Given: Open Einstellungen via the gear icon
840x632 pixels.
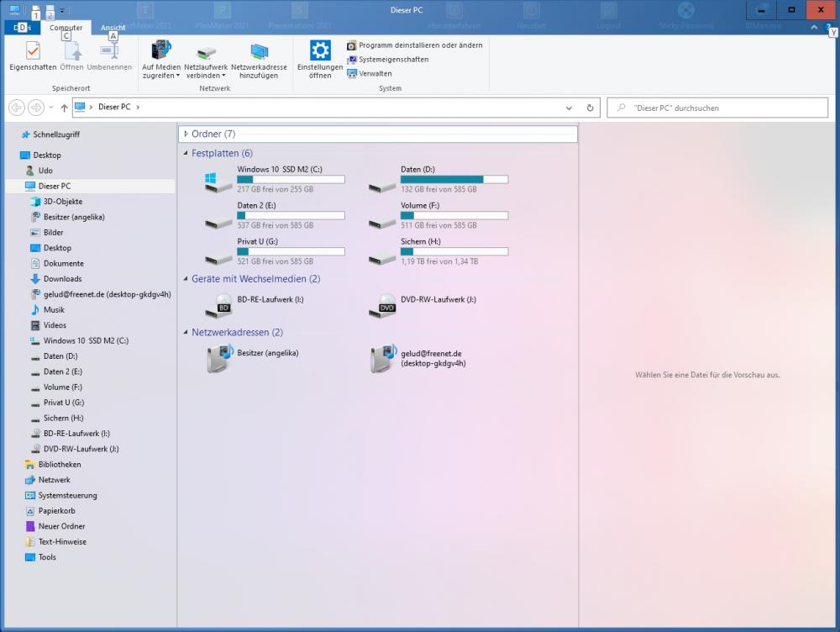Looking at the screenshot, I should pos(320,50).
